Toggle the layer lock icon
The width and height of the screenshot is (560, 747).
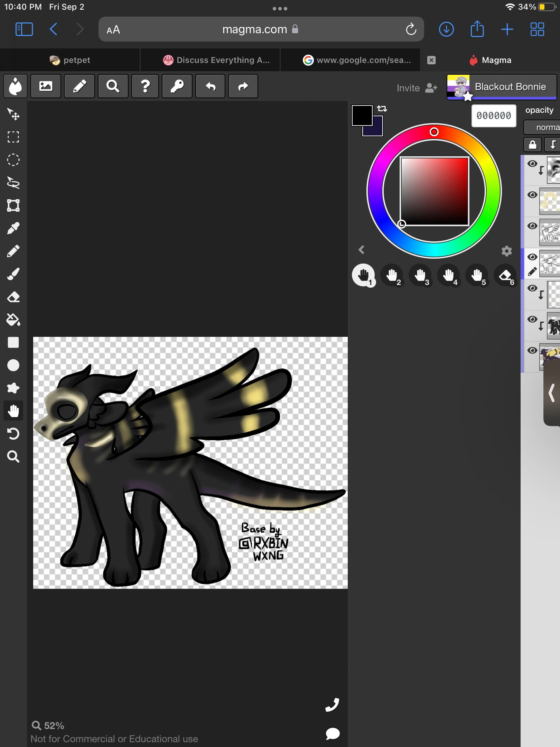532,145
